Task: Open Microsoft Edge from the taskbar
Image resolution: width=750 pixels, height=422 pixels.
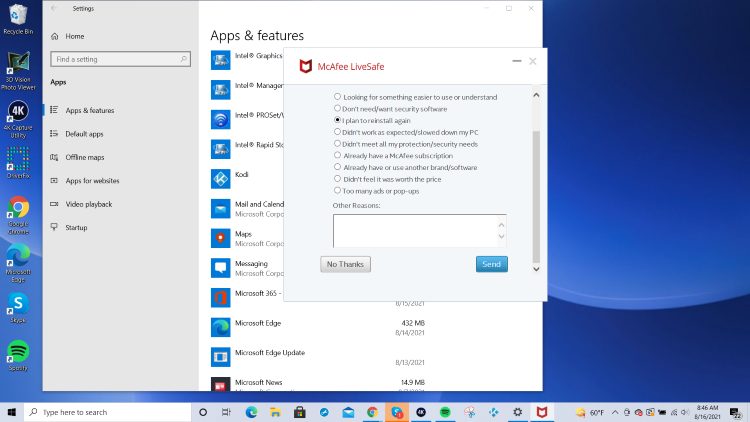Action: click(x=251, y=412)
